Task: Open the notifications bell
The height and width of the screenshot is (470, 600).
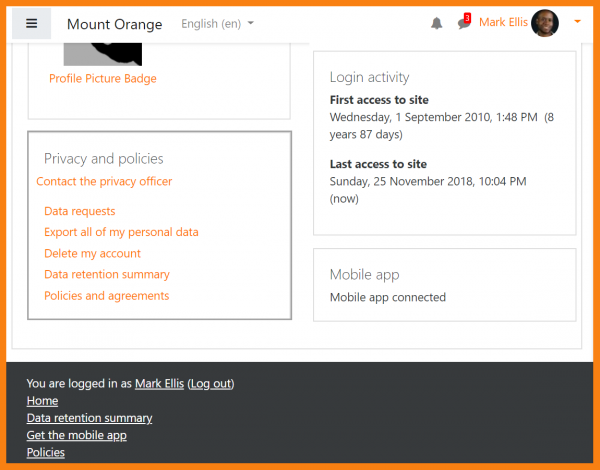Action: [x=437, y=23]
